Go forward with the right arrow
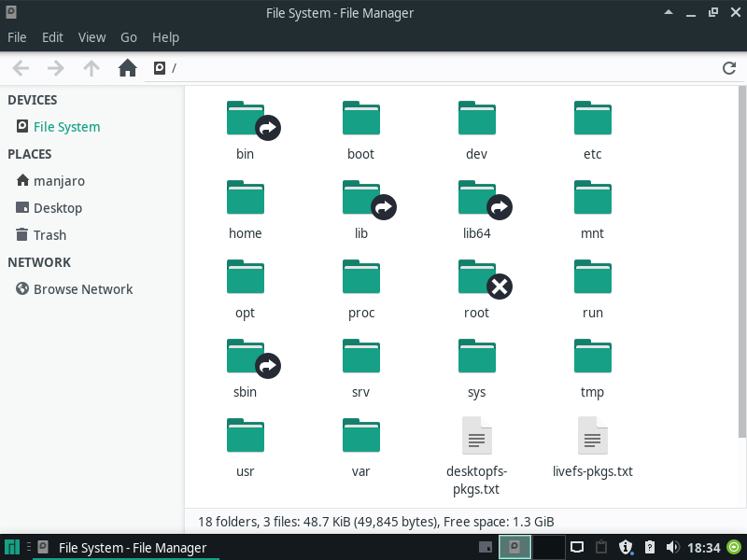747x560 pixels. pos(56,68)
